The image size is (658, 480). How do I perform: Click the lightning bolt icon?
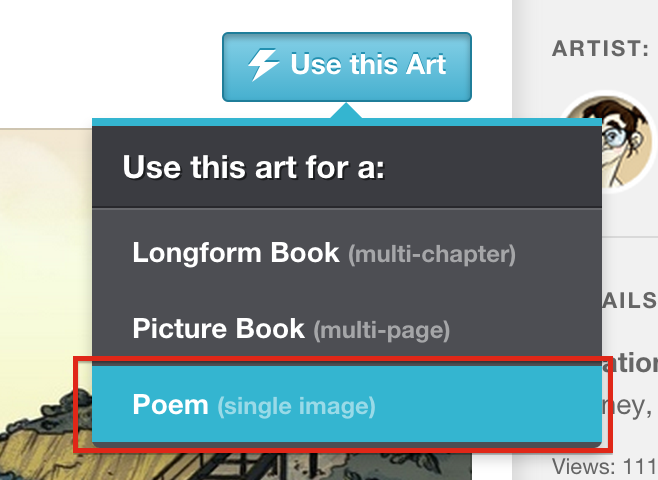point(263,64)
